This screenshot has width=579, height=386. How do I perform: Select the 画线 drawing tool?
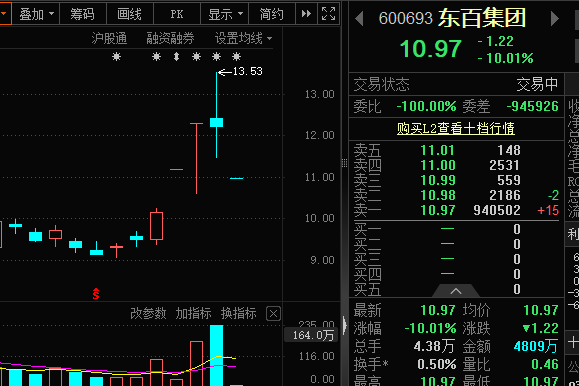coord(130,14)
